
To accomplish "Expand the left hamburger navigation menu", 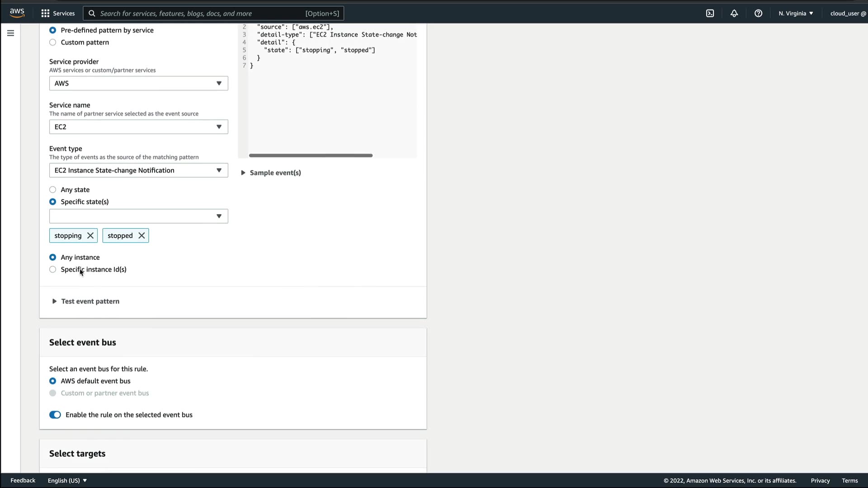I will click(10, 33).
